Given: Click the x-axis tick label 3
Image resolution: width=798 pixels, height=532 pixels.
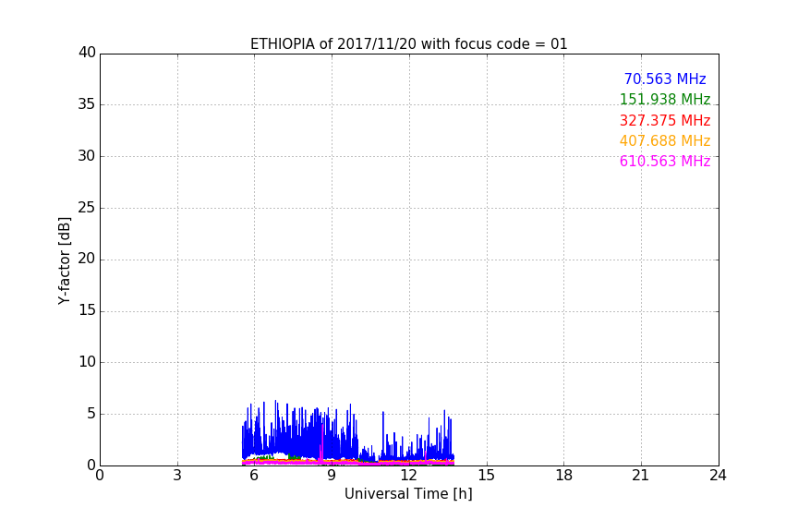Looking at the screenshot, I should click(177, 476).
